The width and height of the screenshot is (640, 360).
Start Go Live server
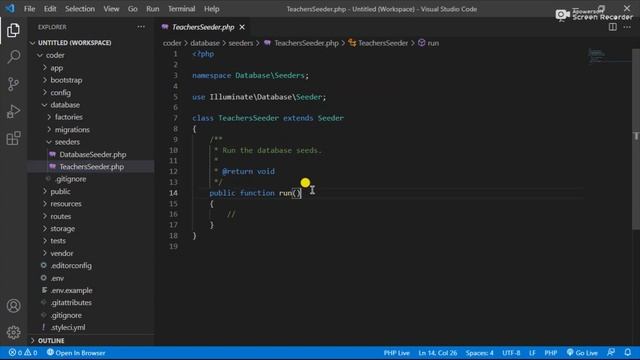(582, 353)
